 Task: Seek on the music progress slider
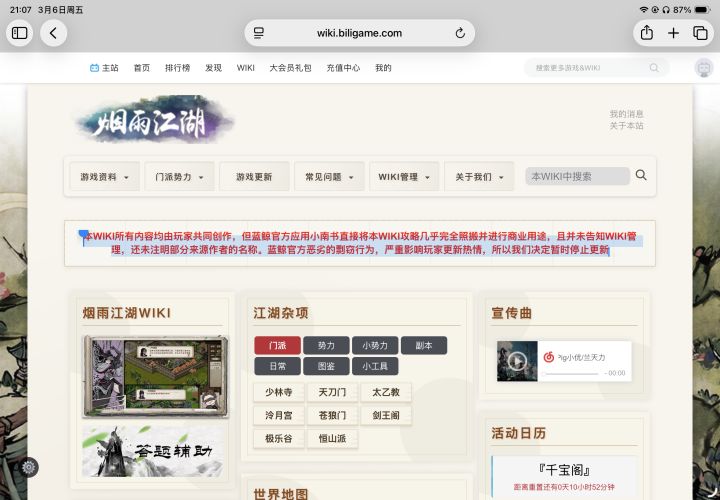(571, 374)
